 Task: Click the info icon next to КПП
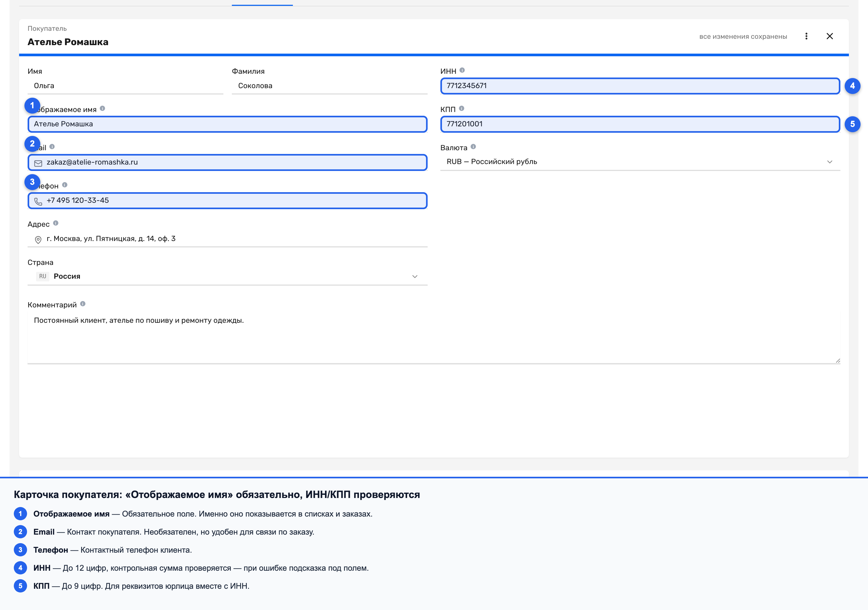pos(462,109)
